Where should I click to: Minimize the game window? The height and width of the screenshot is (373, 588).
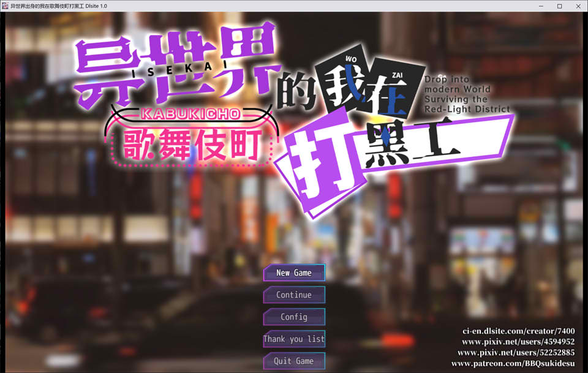(541, 6)
